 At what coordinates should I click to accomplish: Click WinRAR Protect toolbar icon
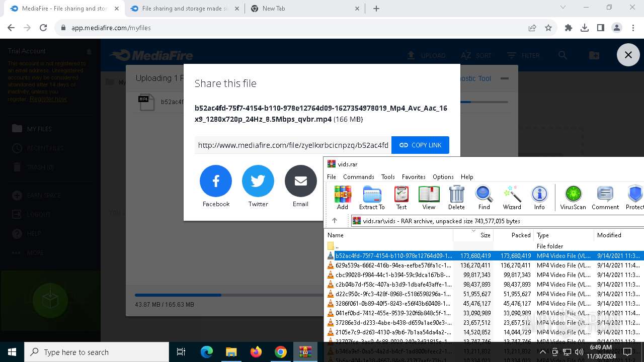(634, 198)
